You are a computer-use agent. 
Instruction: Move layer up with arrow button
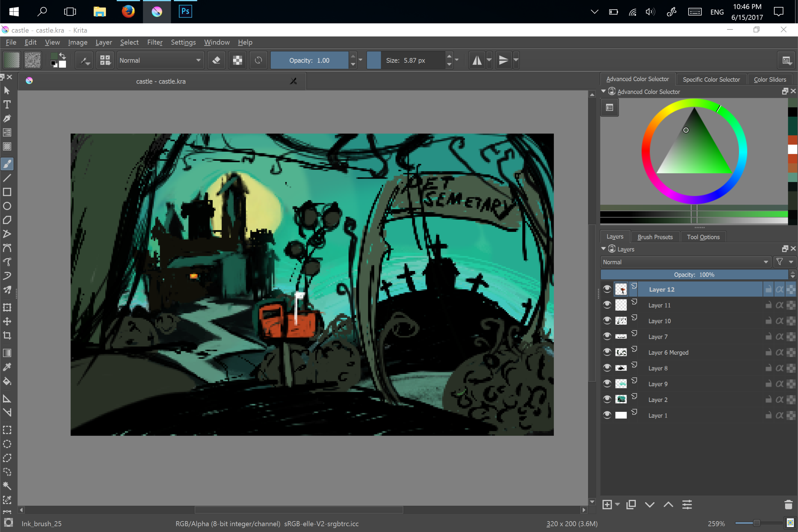point(668,505)
